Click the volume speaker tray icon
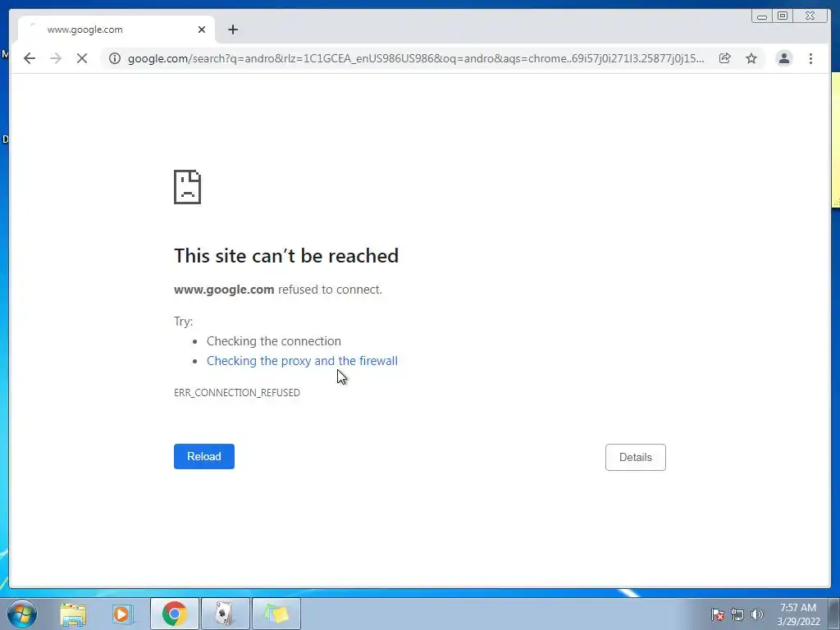The image size is (840, 630). click(756, 614)
